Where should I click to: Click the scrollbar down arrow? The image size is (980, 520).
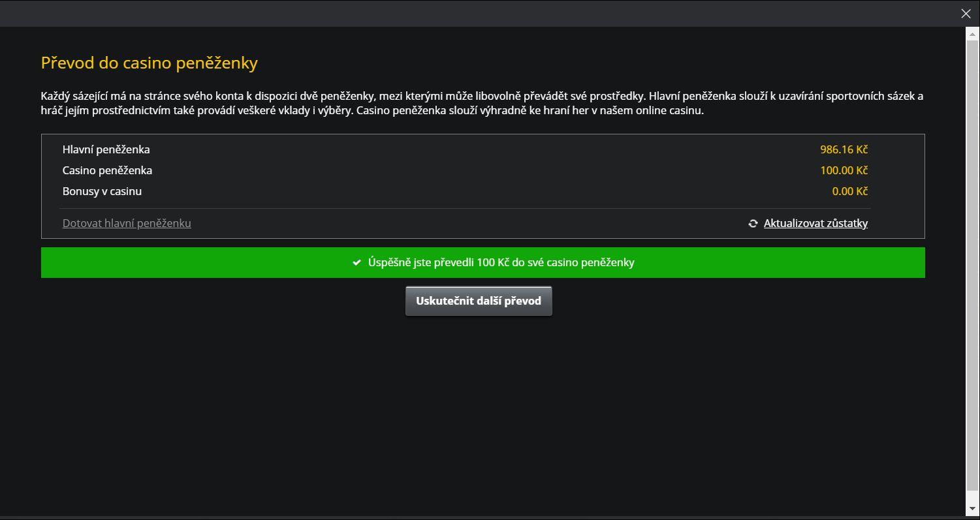click(x=972, y=508)
